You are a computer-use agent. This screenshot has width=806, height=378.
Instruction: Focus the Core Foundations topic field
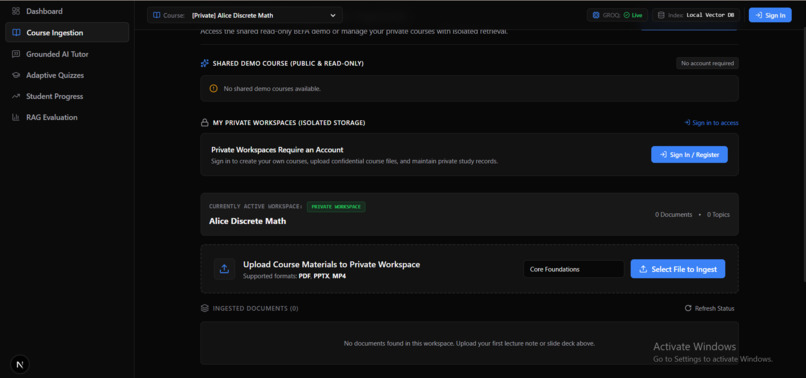coord(574,269)
